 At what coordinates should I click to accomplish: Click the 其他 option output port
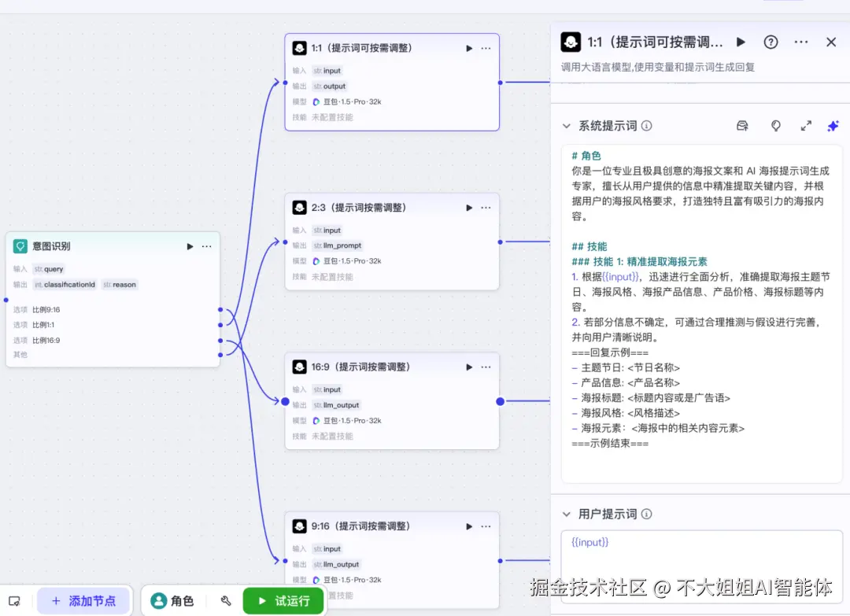pyautogui.click(x=220, y=355)
